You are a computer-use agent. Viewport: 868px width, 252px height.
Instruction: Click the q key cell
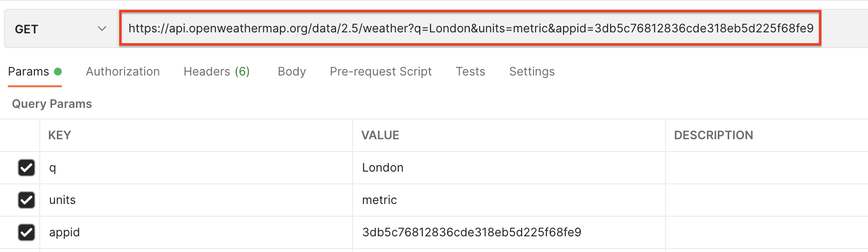[x=196, y=168]
